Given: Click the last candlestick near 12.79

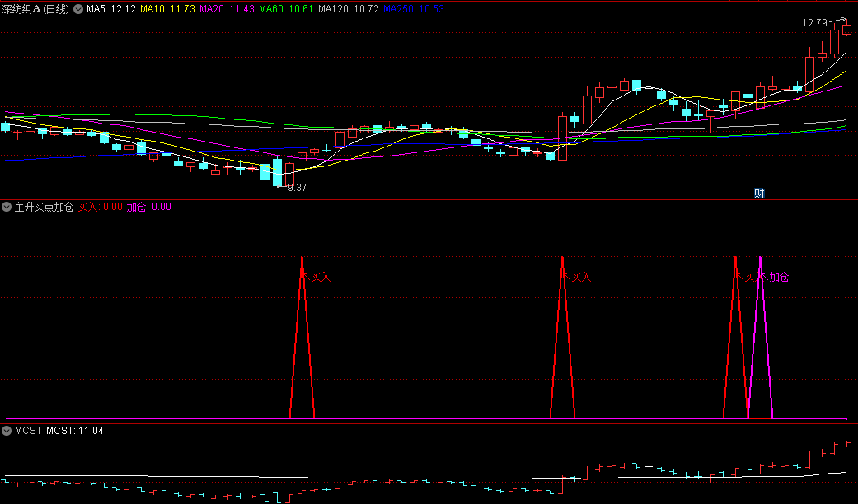Looking at the screenshot, I should (x=846, y=29).
